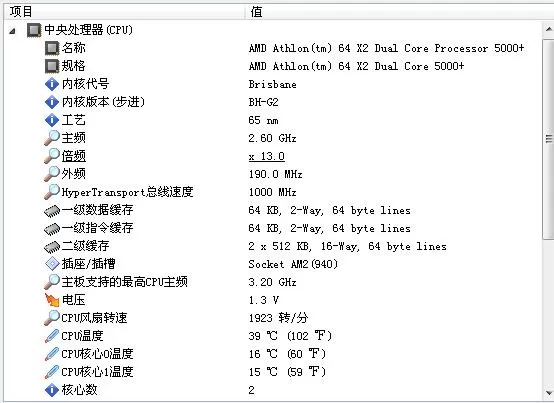Screen dimensions: 554x403
Task: Select the CPU核心0温度 row label
Action: pyautogui.click(x=97, y=354)
